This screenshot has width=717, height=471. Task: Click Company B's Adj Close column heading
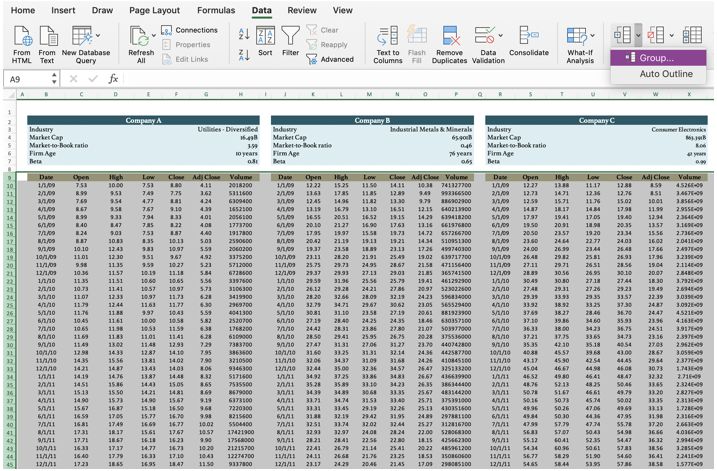point(425,177)
